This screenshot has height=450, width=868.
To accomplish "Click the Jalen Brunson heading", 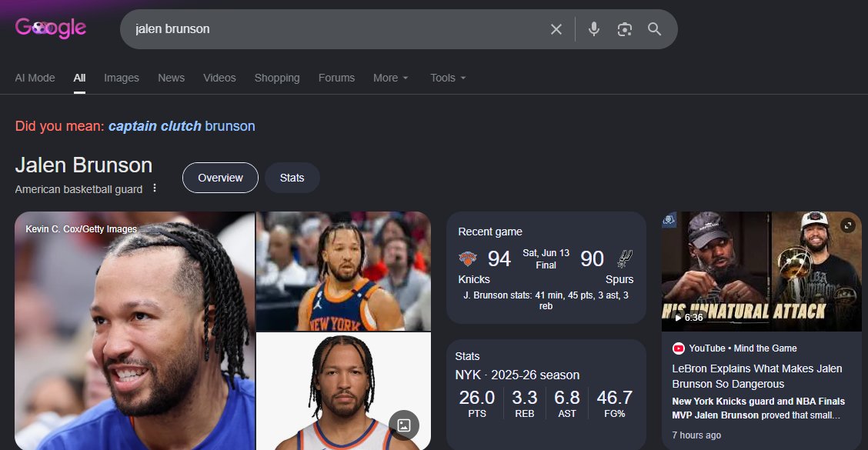I will pos(84,165).
